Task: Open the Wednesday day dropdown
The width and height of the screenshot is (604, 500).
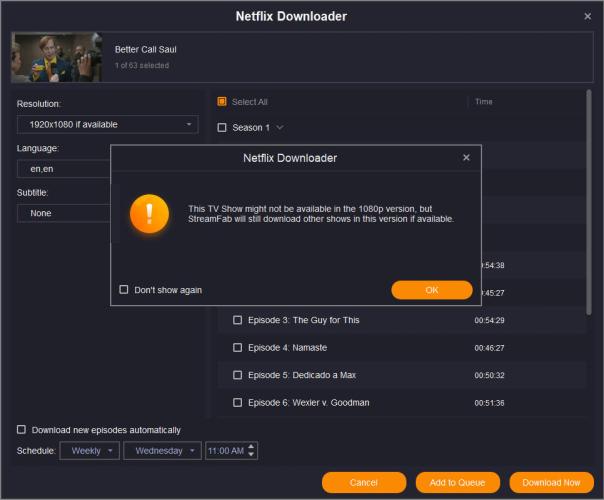Action: click(163, 451)
